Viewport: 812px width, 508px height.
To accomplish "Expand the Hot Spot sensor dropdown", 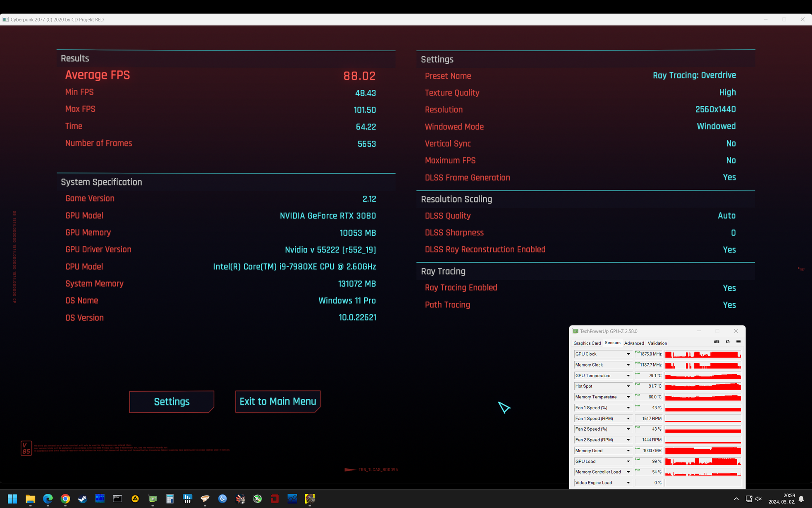I will pos(628,386).
